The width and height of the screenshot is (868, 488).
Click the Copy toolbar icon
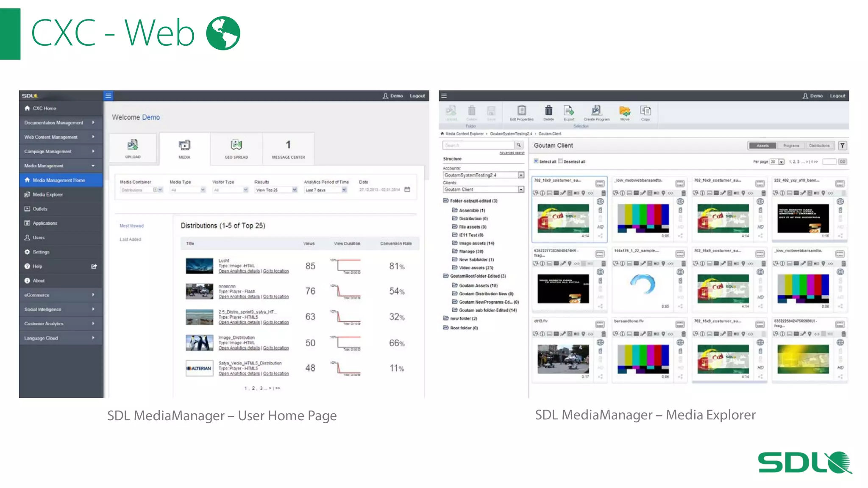coord(645,111)
